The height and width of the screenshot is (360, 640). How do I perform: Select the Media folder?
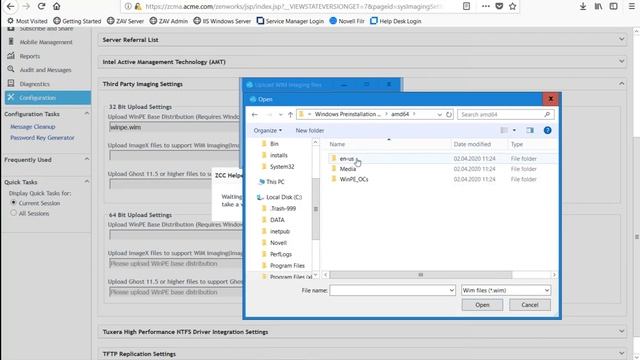347,169
